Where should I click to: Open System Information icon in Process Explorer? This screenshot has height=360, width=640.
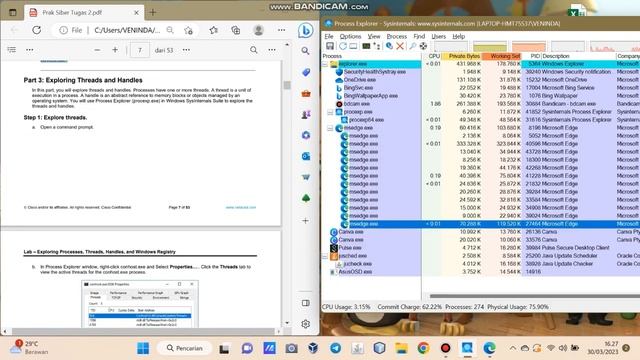pos(366,46)
